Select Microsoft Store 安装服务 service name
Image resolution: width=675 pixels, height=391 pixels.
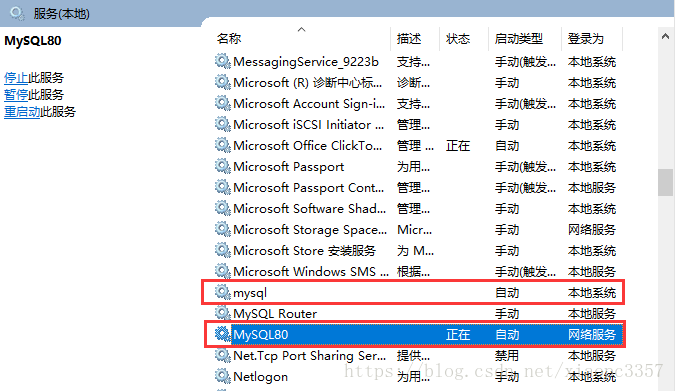click(x=305, y=251)
